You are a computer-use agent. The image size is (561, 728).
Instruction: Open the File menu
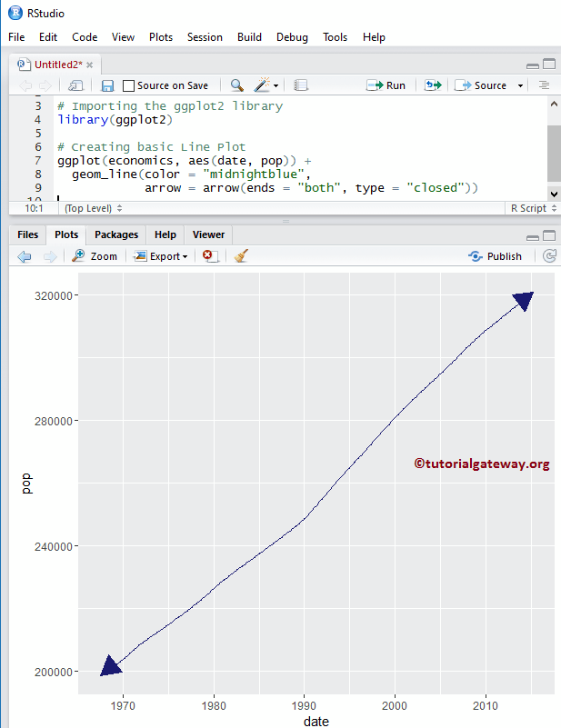tap(16, 37)
